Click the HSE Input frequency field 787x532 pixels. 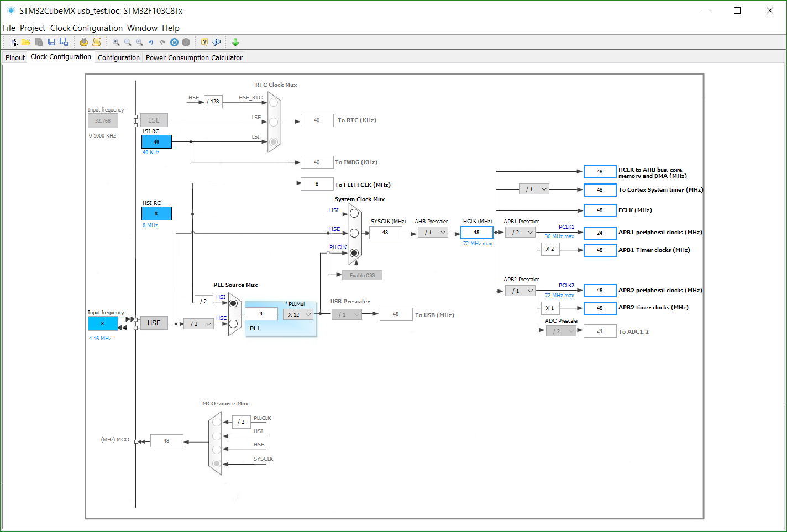point(103,324)
